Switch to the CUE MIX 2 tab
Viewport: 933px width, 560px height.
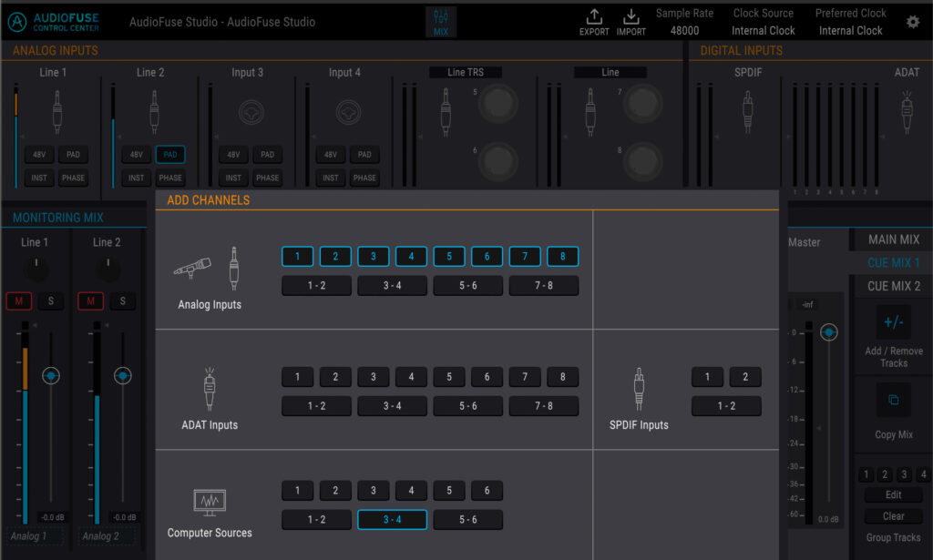click(893, 286)
